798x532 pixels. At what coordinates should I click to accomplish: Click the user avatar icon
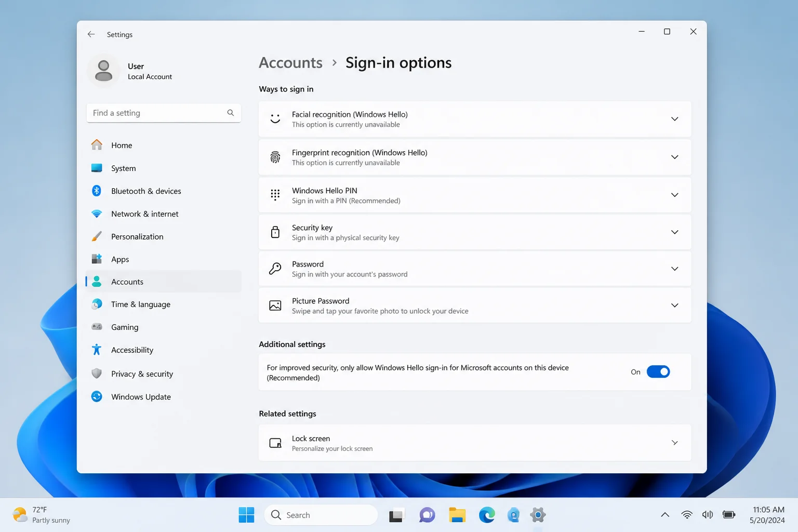(104, 71)
